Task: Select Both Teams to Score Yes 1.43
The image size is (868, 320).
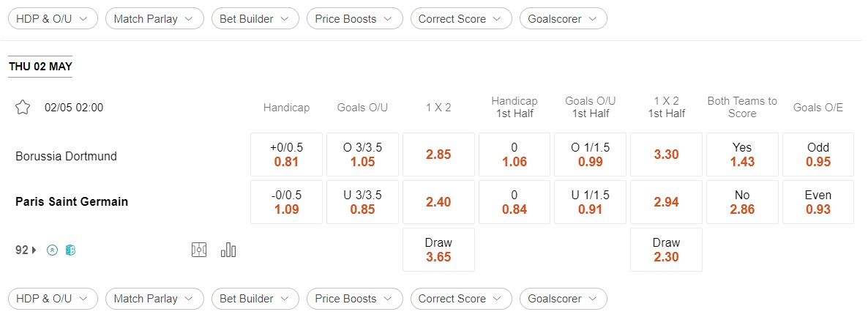Action: 742,155
